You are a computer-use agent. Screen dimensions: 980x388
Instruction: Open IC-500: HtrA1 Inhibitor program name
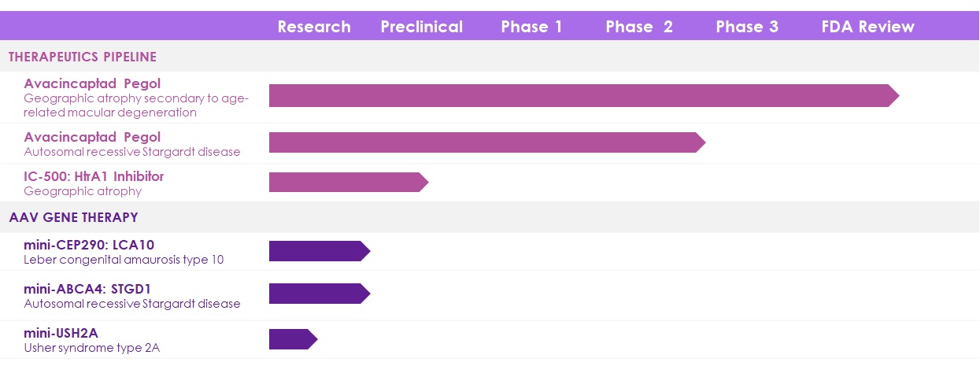click(94, 176)
